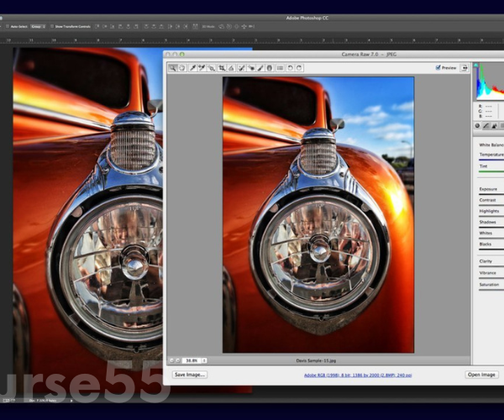Image resolution: width=504 pixels, height=420 pixels.
Task: Click the Contrast label
Action: (487, 200)
